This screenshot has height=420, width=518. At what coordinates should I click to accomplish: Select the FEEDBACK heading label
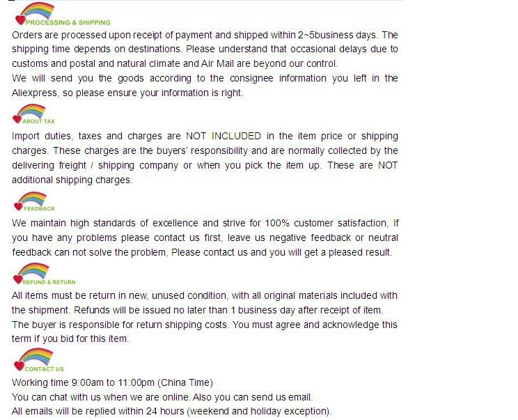click(x=39, y=208)
